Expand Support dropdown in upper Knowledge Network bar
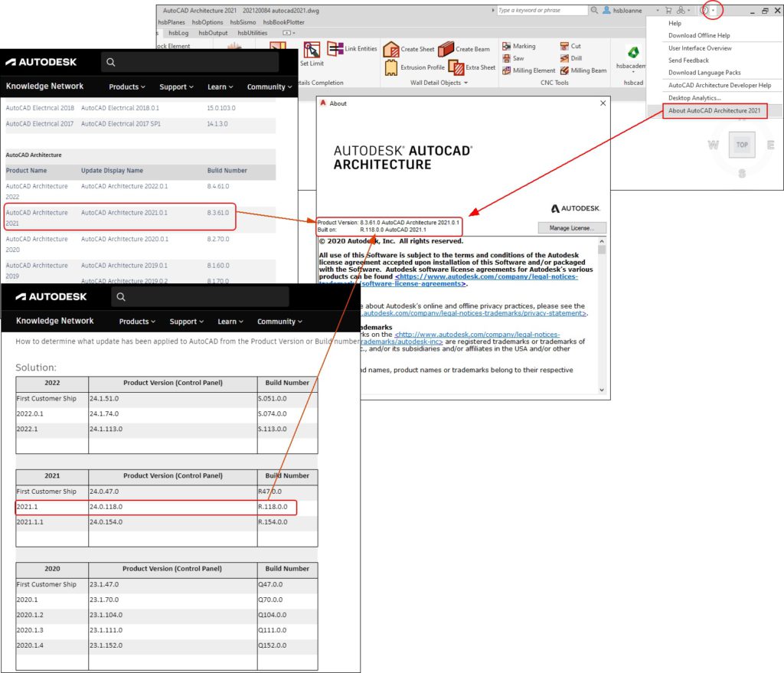The width and height of the screenshot is (784, 673). (177, 87)
